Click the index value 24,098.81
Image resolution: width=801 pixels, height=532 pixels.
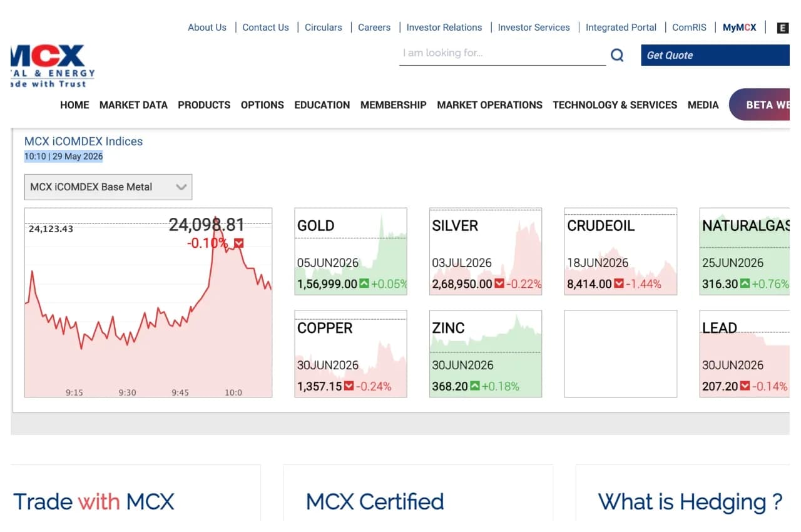click(x=207, y=225)
